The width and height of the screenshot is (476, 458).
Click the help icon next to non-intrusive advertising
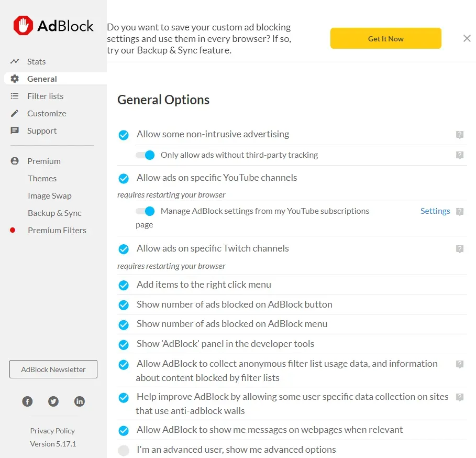[x=460, y=135]
